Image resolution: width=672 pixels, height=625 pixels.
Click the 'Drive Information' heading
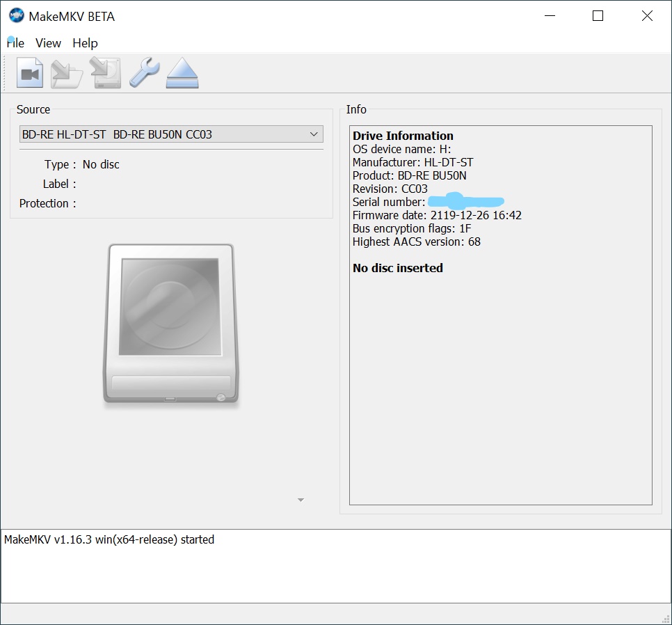[x=403, y=136]
